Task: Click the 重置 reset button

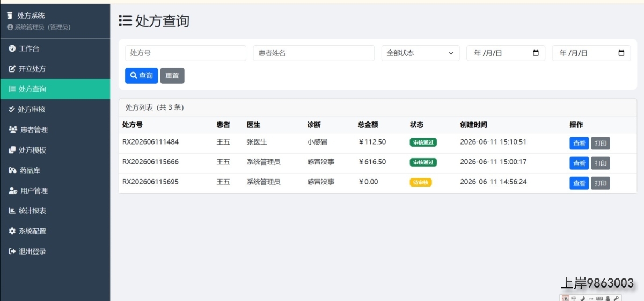Action: 172,76
